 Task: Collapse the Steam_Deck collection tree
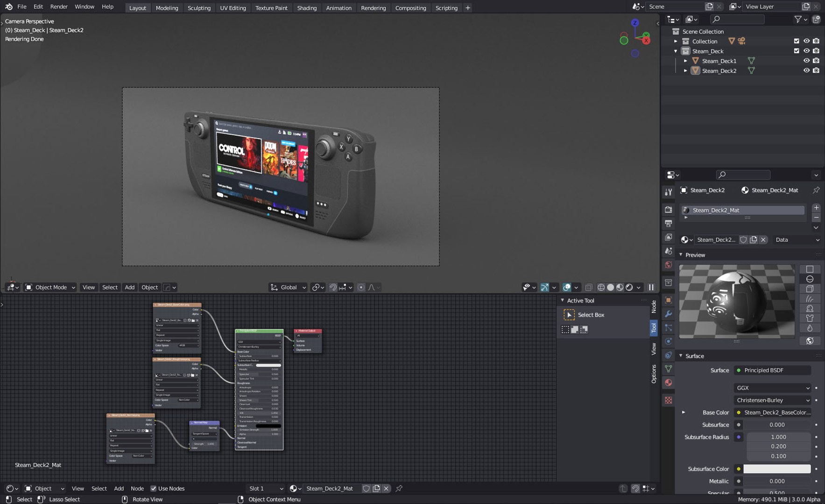(676, 51)
